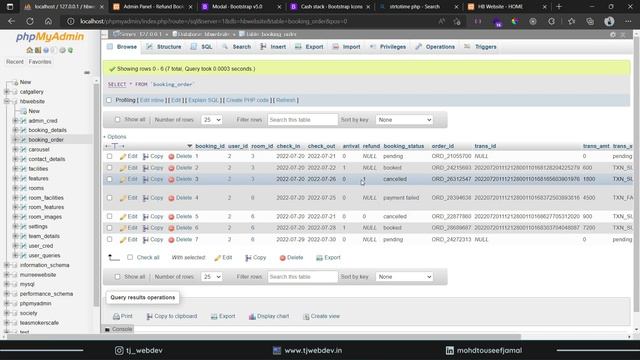Click the browser back arrow
This screenshot has height=360, width=640.
[11, 21]
